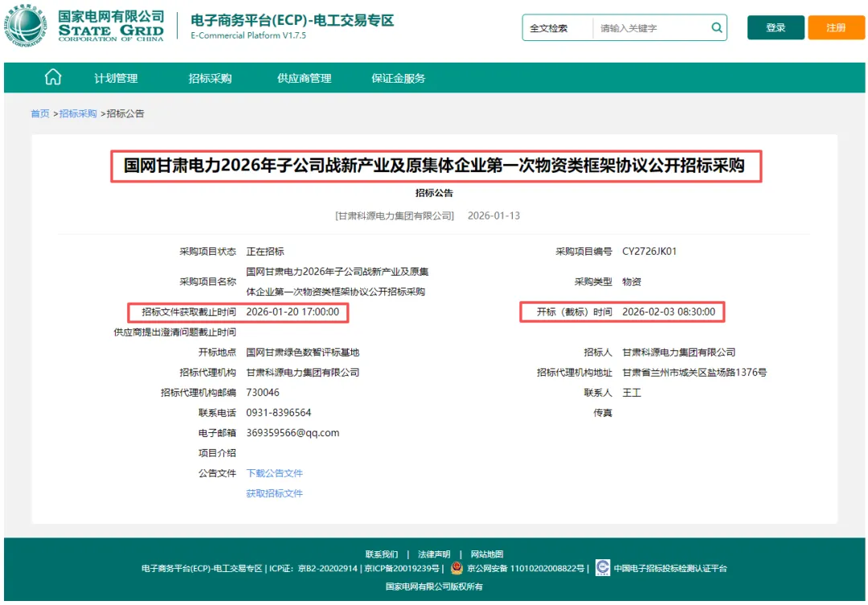Open the 计划管理 menu
Screen dimensions: 868x605
[x=116, y=78]
